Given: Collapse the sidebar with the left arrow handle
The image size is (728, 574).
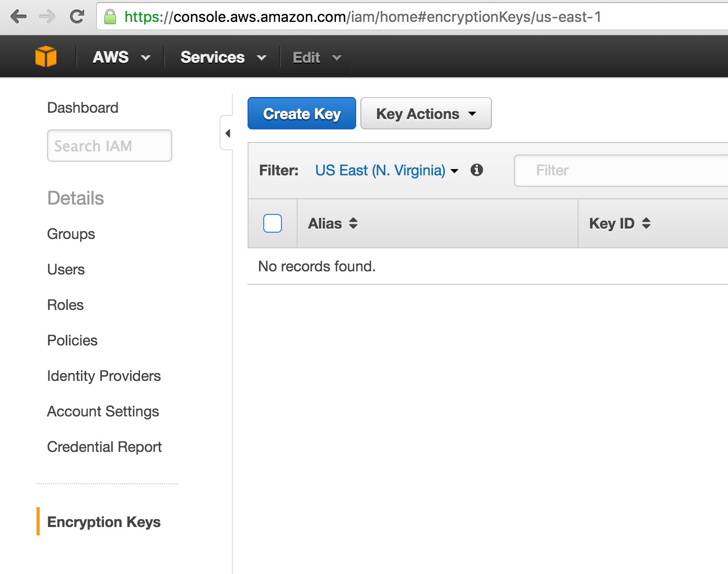Looking at the screenshot, I should (227, 133).
